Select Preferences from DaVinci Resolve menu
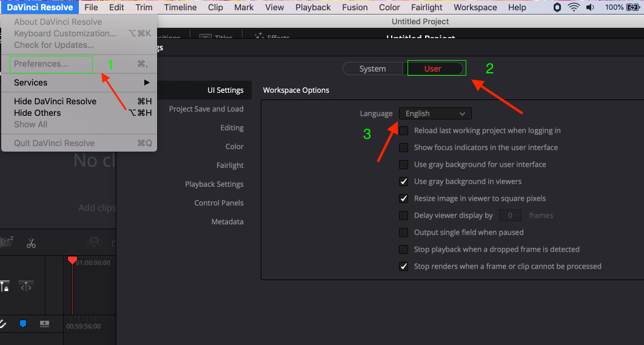Image resolution: width=644 pixels, height=345 pixels. (41, 64)
